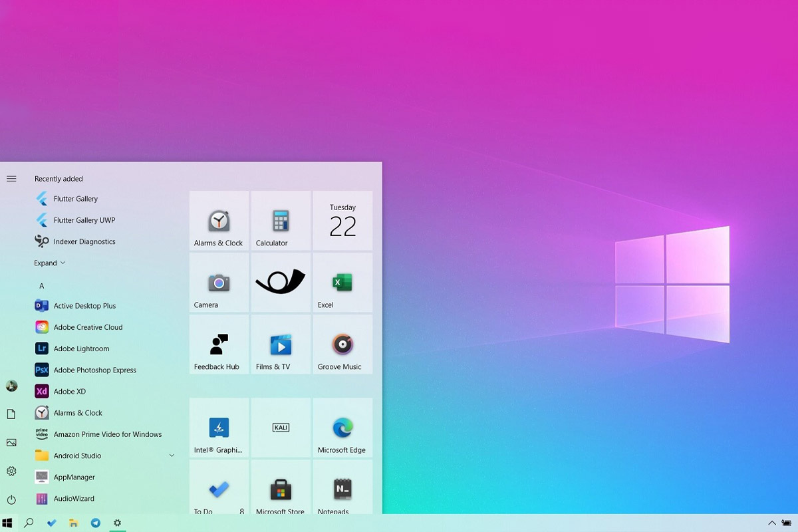Open AppManager from the app list
Screen dimensions: 798x532
coord(105,477)
